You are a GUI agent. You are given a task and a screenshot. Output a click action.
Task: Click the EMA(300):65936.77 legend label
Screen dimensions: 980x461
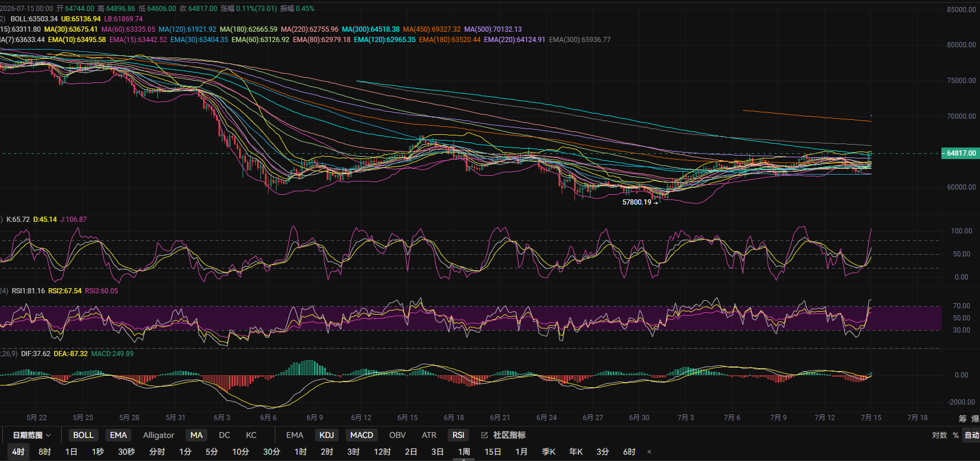580,40
